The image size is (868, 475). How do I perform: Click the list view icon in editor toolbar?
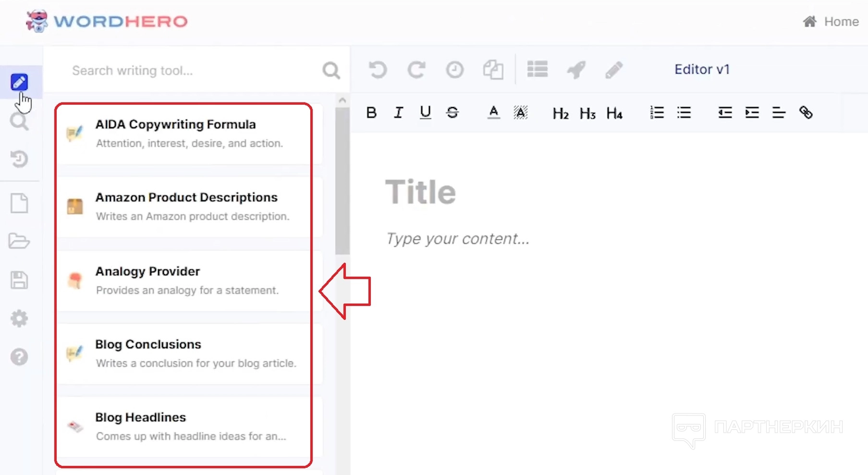(x=538, y=69)
